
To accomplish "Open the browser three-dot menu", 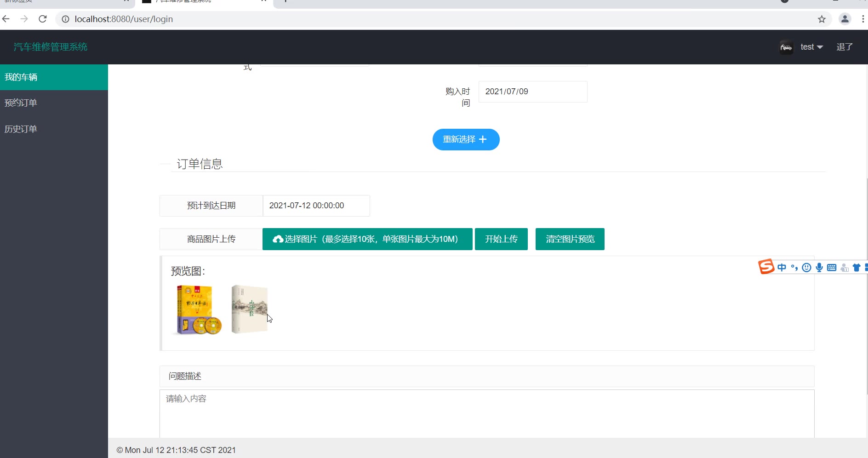I will (x=862, y=19).
